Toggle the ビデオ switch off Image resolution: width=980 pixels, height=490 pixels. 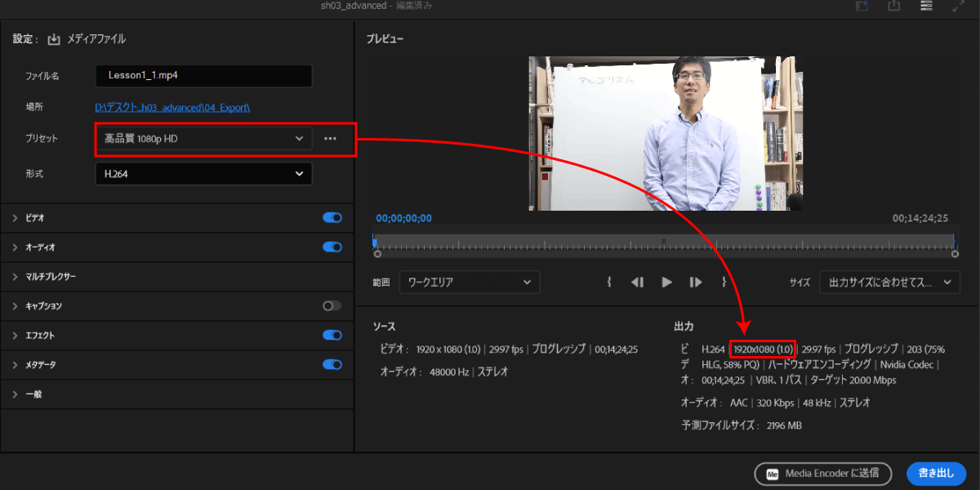pos(332,218)
